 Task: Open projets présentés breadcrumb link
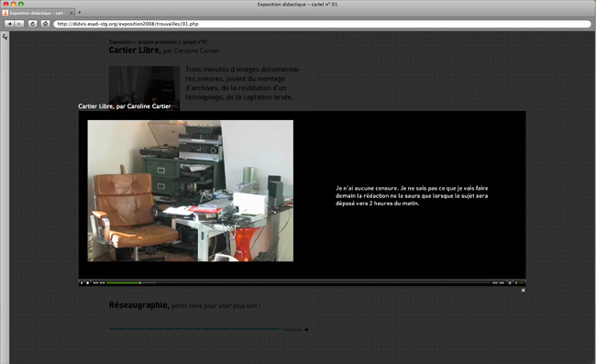[158, 42]
